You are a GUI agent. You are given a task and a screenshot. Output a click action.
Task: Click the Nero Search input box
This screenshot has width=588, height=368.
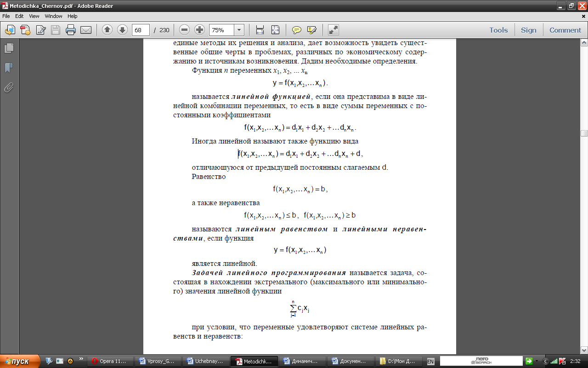(x=481, y=361)
